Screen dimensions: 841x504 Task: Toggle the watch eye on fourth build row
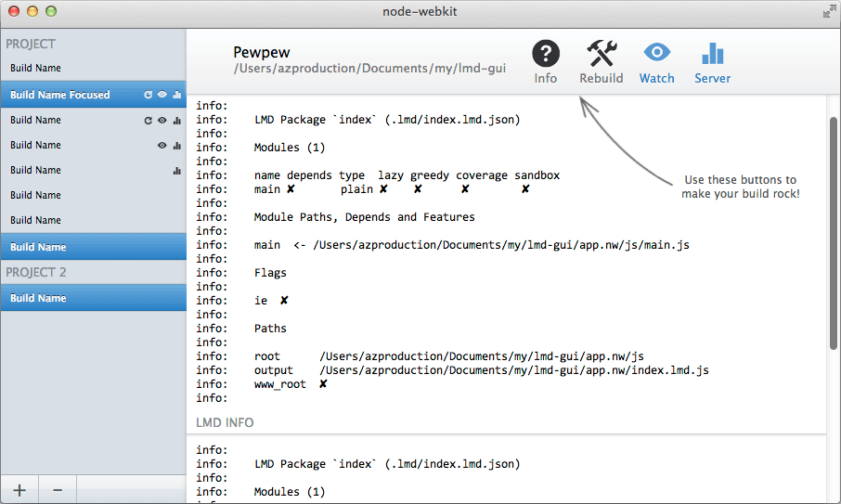click(x=162, y=146)
